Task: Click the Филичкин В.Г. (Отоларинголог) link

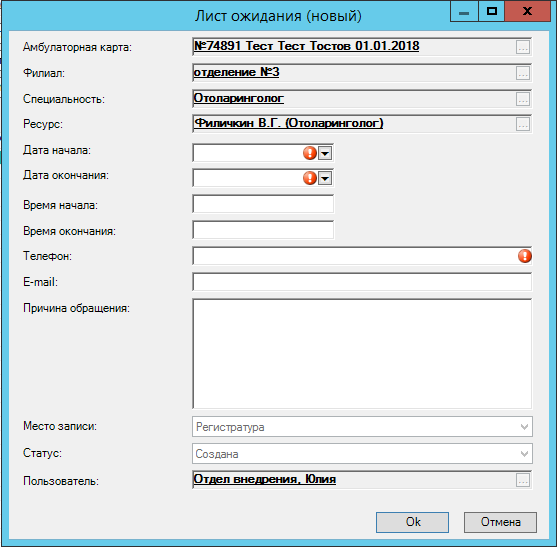Action: click(288, 123)
